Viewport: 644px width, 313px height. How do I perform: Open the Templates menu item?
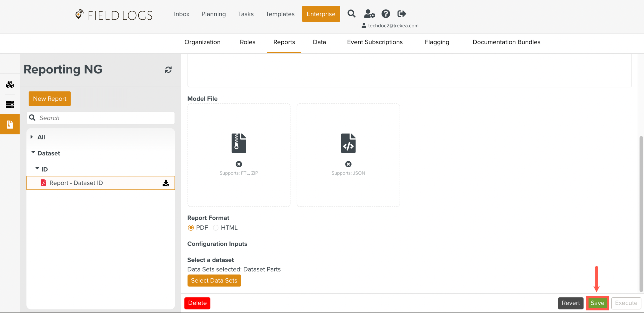pos(280,14)
